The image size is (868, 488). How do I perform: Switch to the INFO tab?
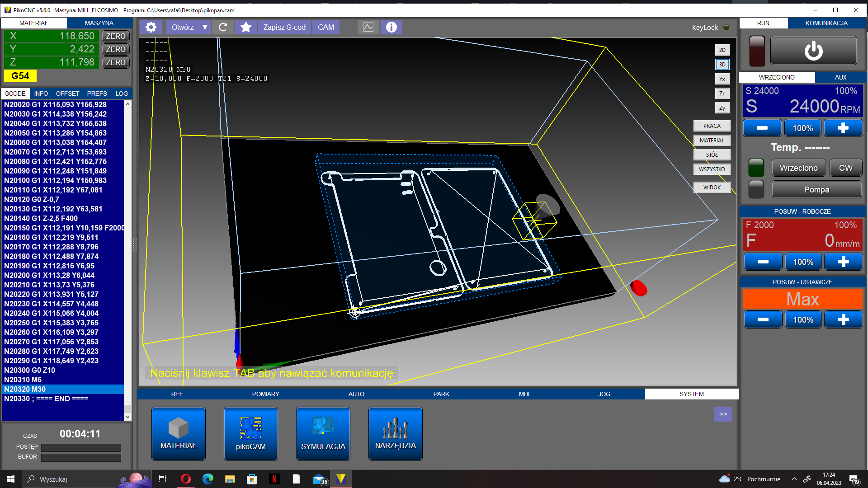pyautogui.click(x=41, y=94)
